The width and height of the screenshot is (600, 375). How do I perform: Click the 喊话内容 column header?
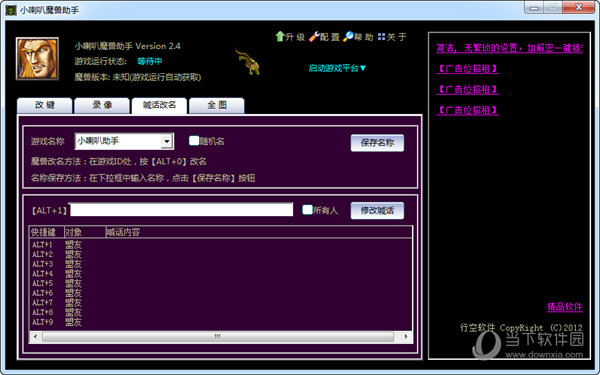pos(259,232)
